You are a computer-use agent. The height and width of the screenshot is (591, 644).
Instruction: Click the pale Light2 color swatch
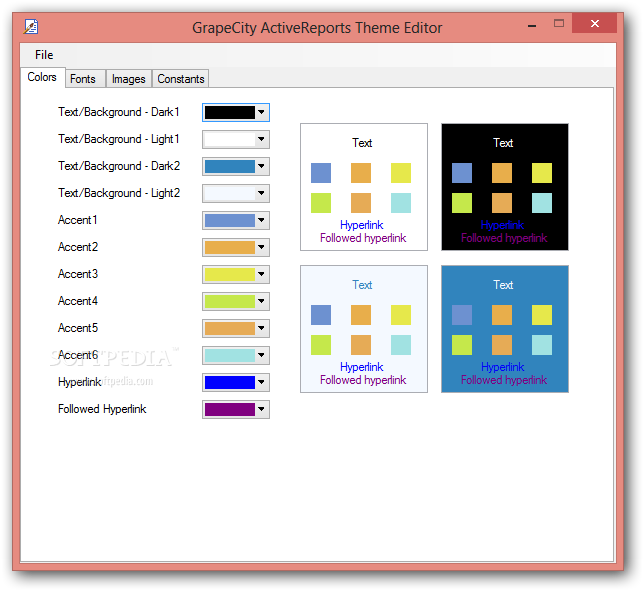tap(230, 193)
